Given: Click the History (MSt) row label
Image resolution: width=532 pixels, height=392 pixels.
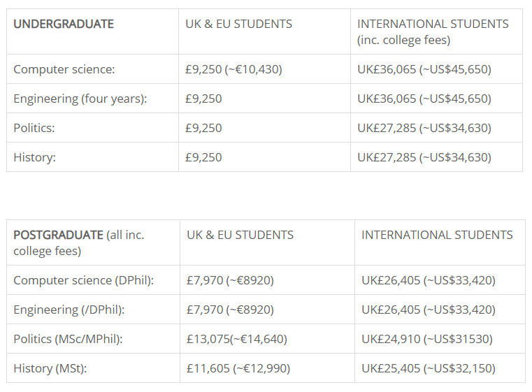Looking at the screenshot, I should click(50, 368).
